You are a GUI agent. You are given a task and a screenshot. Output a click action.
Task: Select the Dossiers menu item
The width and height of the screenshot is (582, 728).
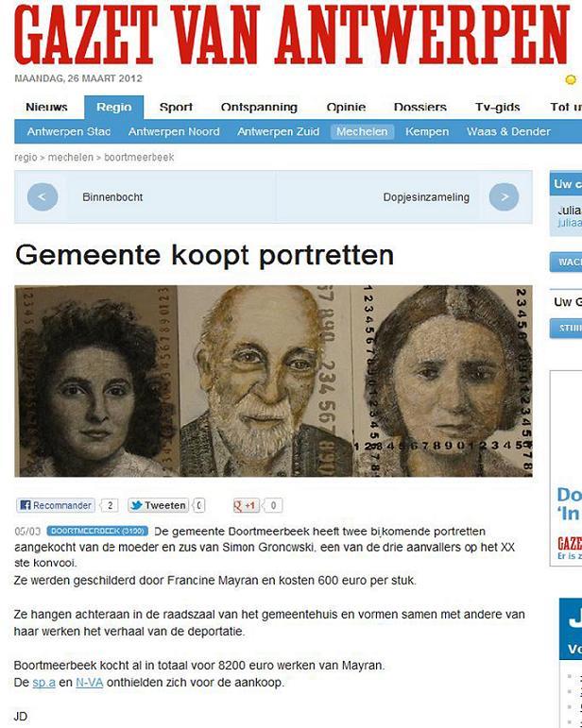[419, 108]
